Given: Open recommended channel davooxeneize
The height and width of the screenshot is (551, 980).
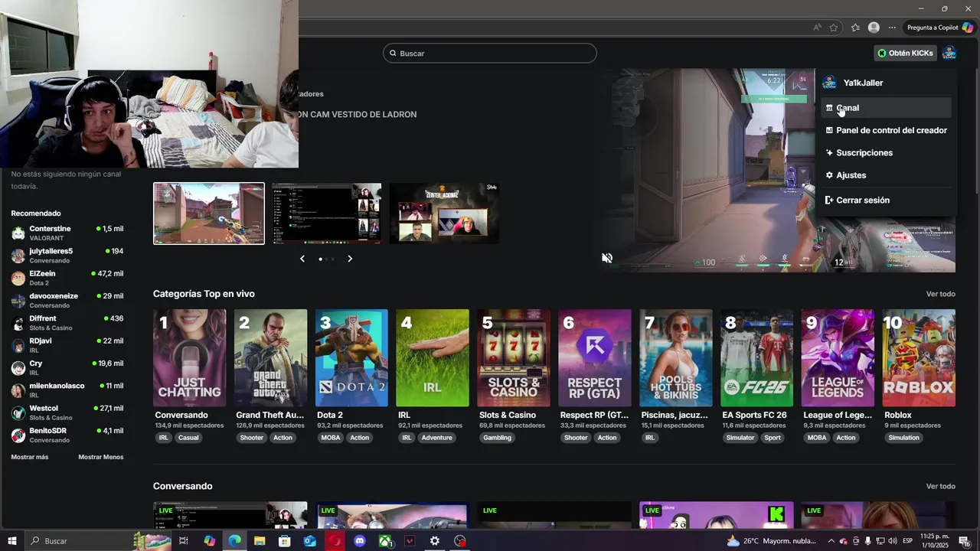Looking at the screenshot, I should coord(67,301).
